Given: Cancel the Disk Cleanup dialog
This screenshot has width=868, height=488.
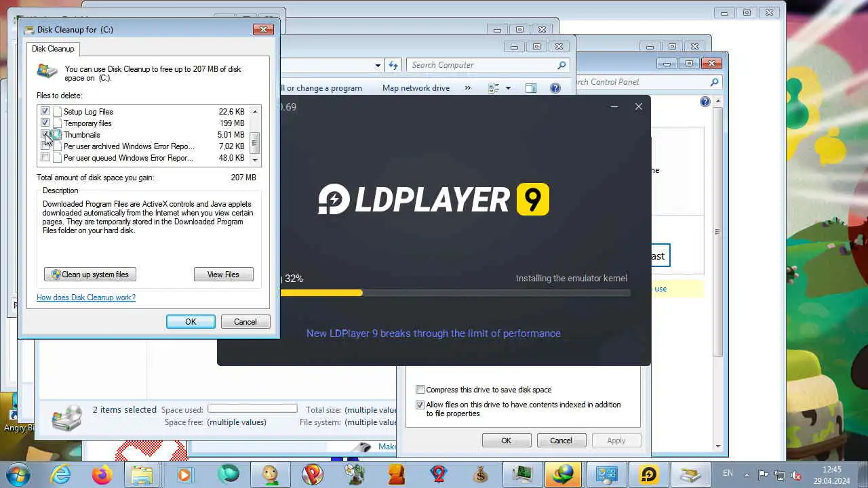Looking at the screenshot, I should 245,322.
